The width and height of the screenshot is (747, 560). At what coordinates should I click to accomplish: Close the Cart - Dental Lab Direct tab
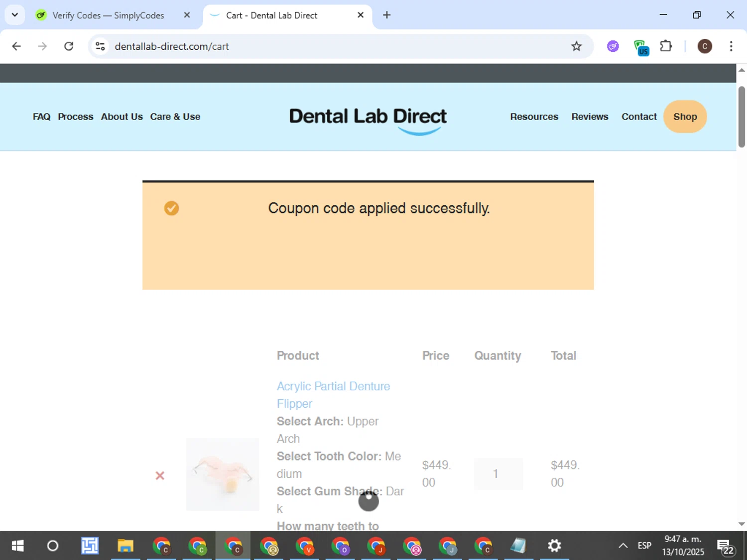pos(361,15)
